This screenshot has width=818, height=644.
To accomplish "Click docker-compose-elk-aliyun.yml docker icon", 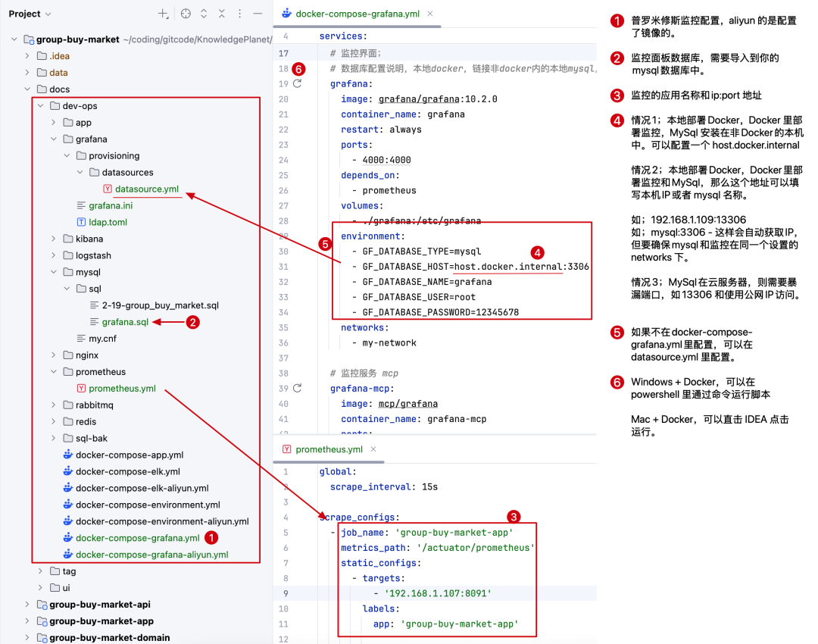I will click(68, 488).
